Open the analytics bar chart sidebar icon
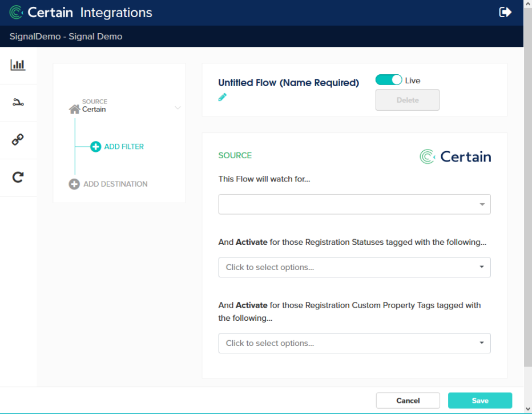The image size is (532, 415). click(18, 65)
